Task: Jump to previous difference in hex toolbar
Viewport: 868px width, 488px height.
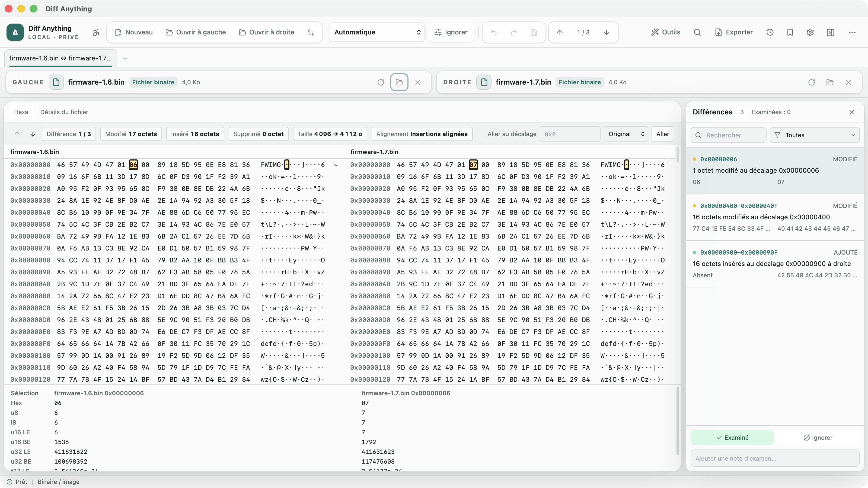Action: point(17,134)
